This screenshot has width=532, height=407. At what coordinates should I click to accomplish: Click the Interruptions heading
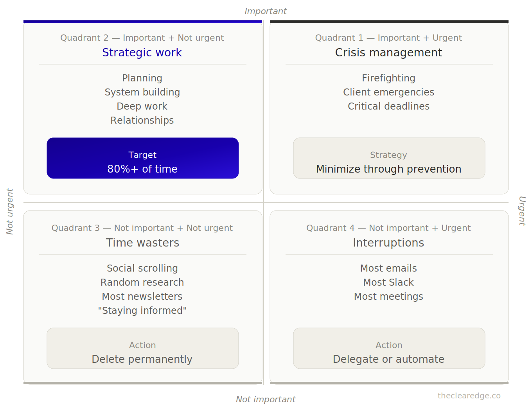pos(388,243)
